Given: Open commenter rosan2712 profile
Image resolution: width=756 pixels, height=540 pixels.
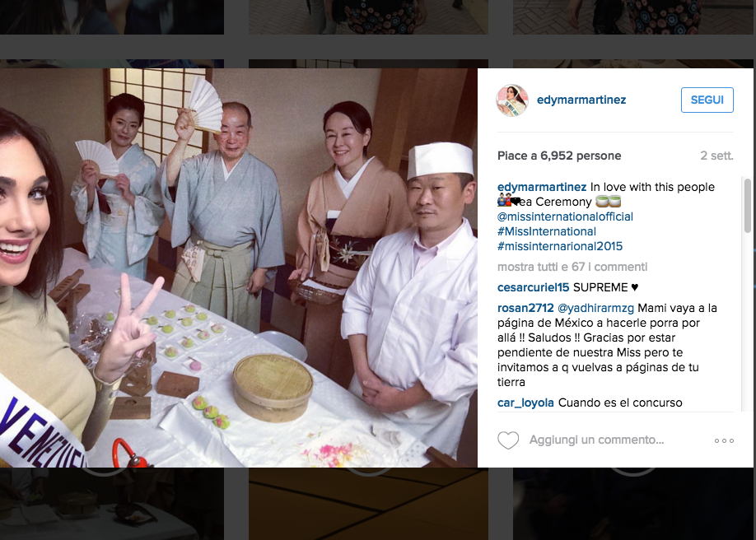Looking at the screenshot, I should point(525,308).
